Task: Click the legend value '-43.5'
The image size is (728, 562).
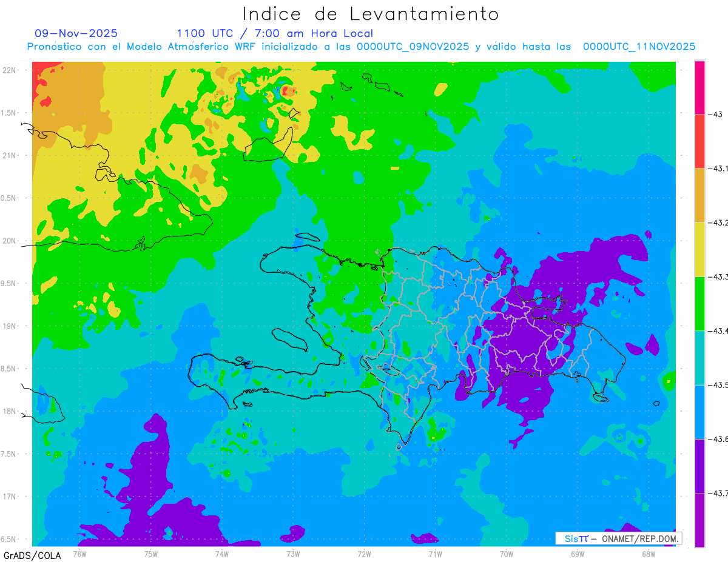Action: coord(718,385)
